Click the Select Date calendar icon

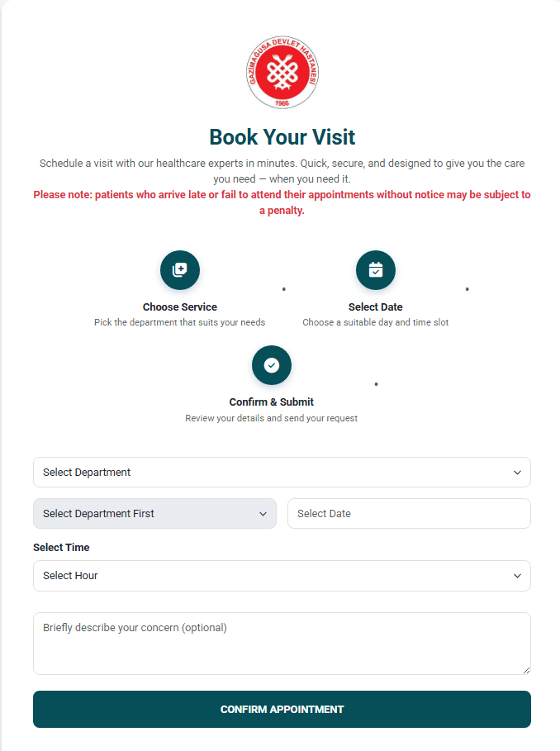pos(376,270)
